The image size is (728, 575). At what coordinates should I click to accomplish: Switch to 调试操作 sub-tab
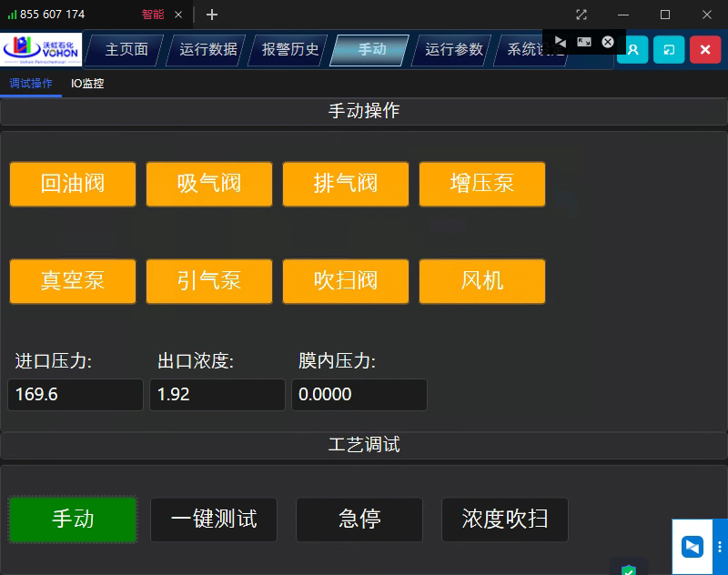(x=31, y=84)
